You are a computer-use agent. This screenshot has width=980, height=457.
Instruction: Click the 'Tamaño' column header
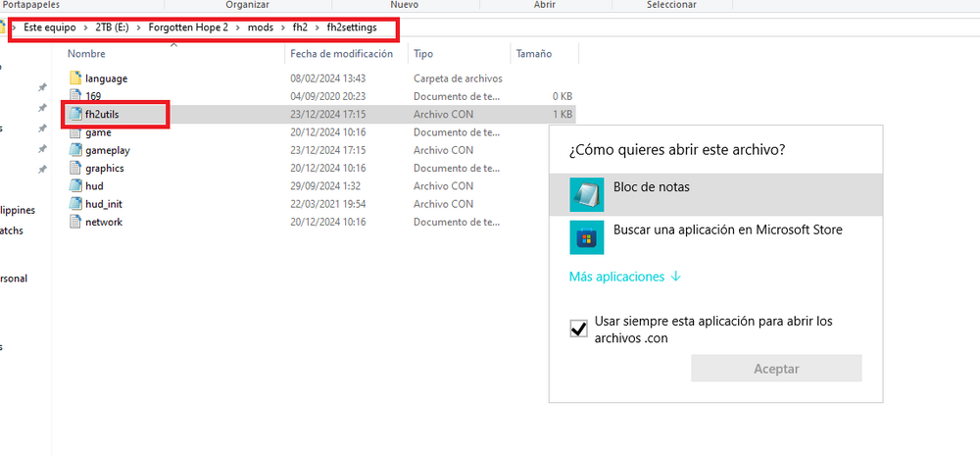click(x=533, y=54)
